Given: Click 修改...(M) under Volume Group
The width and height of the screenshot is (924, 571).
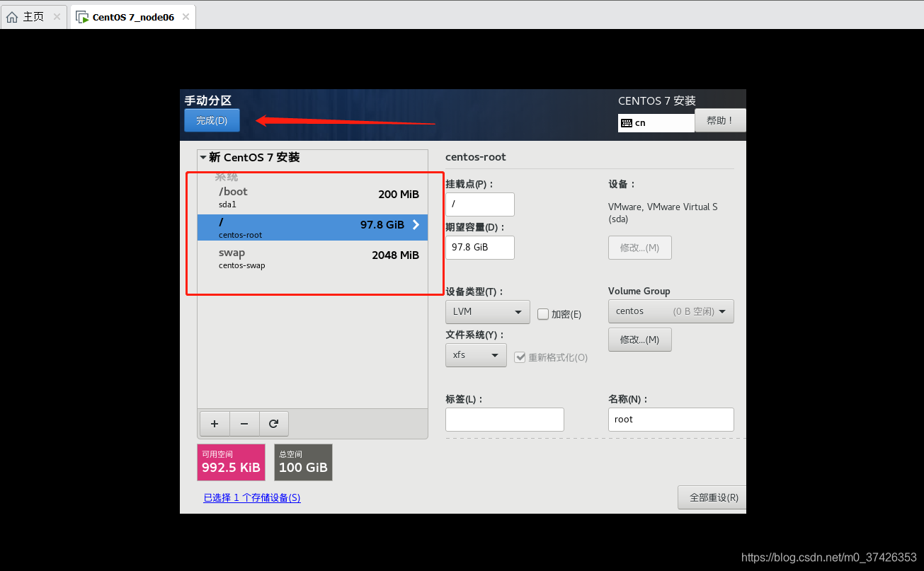Looking at the screenshot, I should coord(639,340).
